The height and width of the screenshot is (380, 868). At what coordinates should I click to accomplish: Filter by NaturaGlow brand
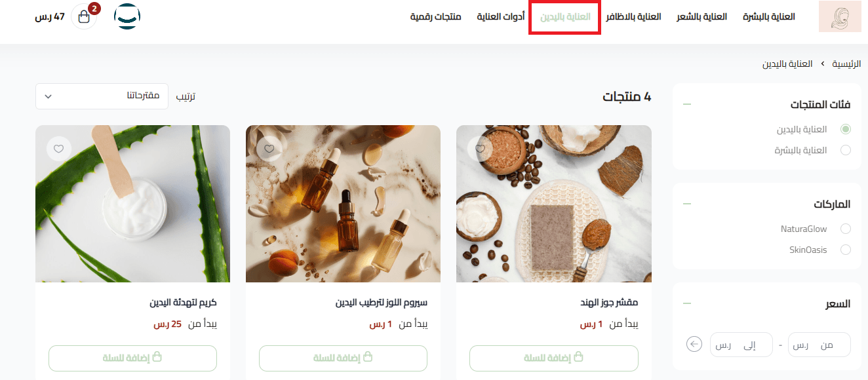(x=845, y=229)
